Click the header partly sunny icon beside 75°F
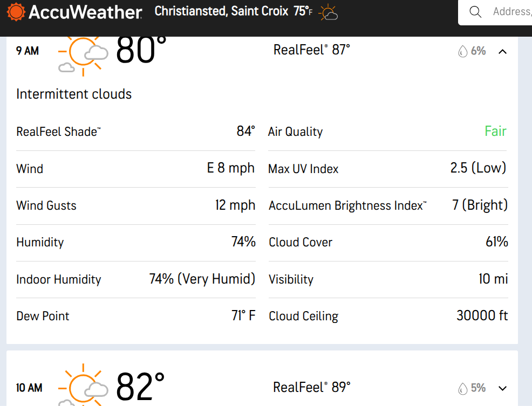532x406 pixels. pyautogui.click(x=328, y=12)
